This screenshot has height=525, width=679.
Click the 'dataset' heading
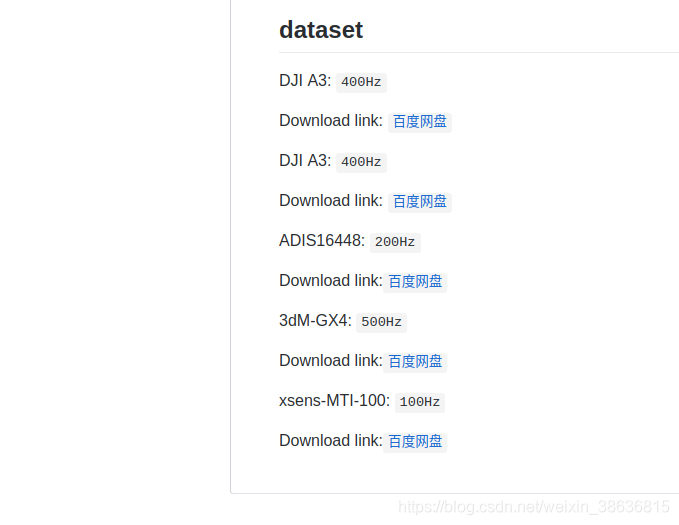pyautogui.click(x=321, y=30)
